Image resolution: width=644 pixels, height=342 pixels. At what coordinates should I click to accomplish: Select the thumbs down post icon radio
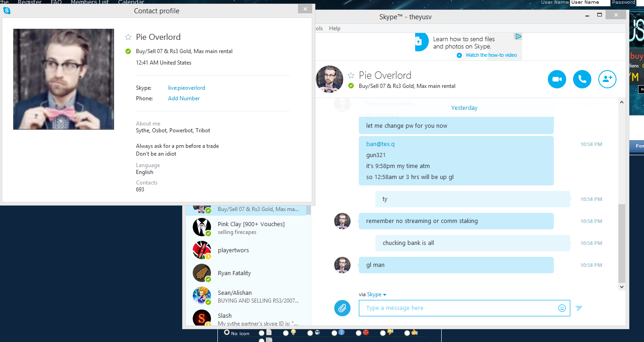383,333
